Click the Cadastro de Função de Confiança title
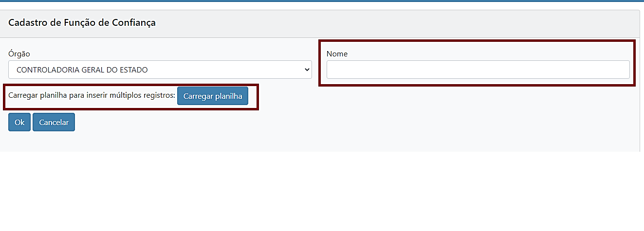This screenshot has height=231, width=644. click(x=82, y=22)
